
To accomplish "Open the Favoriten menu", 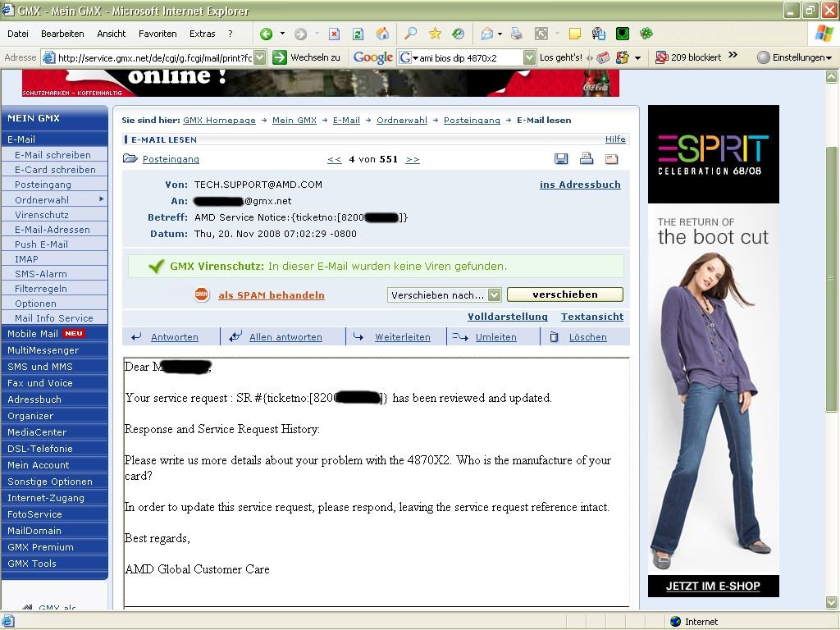I will coord(157,34).
